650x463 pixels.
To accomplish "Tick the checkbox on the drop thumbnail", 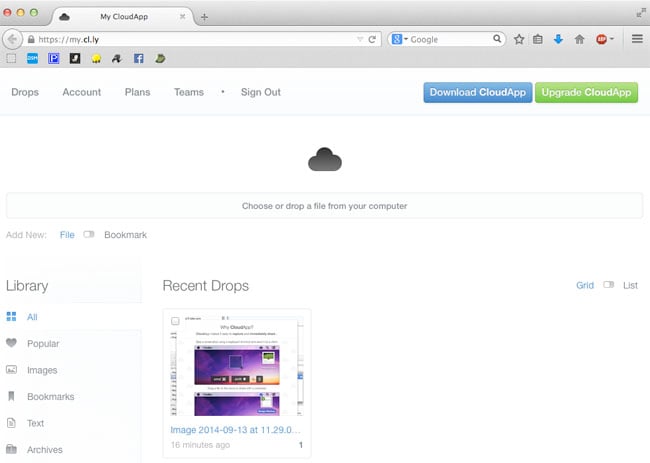I will coord(175,321).
